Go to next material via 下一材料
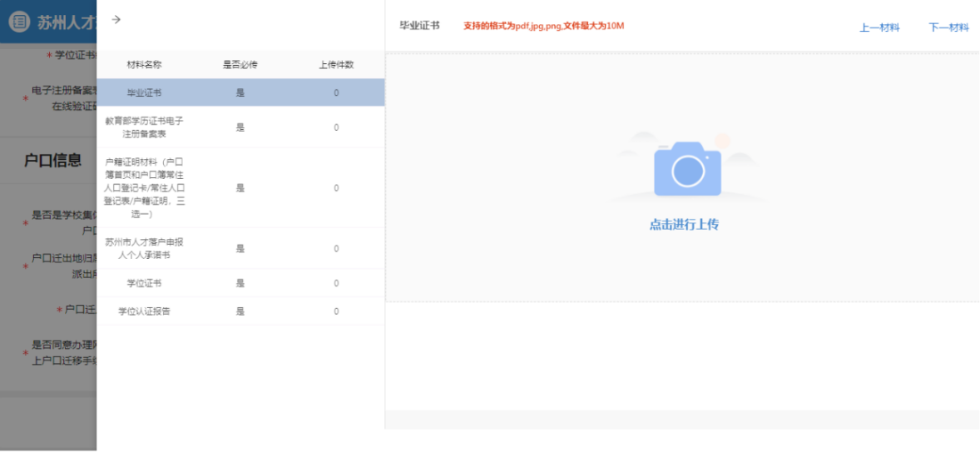The image size is (980, 453). click(x=948, y=27)
